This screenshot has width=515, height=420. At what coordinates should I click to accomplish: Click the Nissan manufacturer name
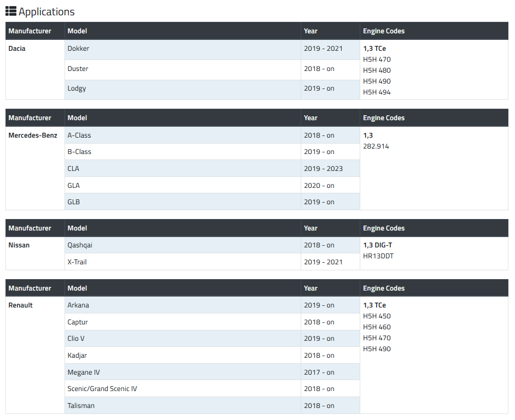tap(19, 245)
